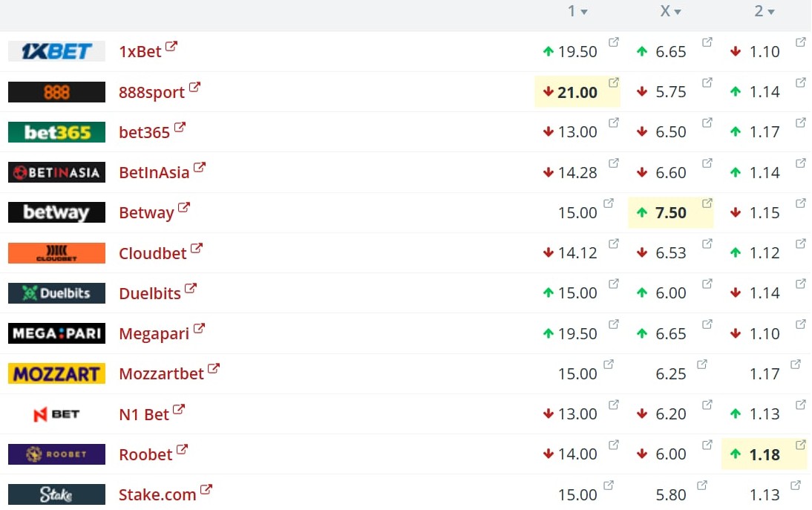Click Stake.com draw odds 5.80

(x=670, y=494)
